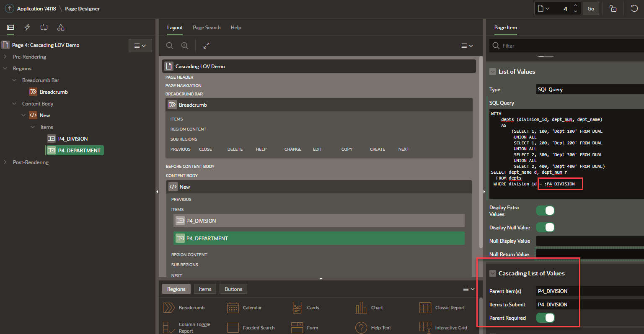
Task: Expand the Pre-Rendering tree node
Action: click(5, 57)
